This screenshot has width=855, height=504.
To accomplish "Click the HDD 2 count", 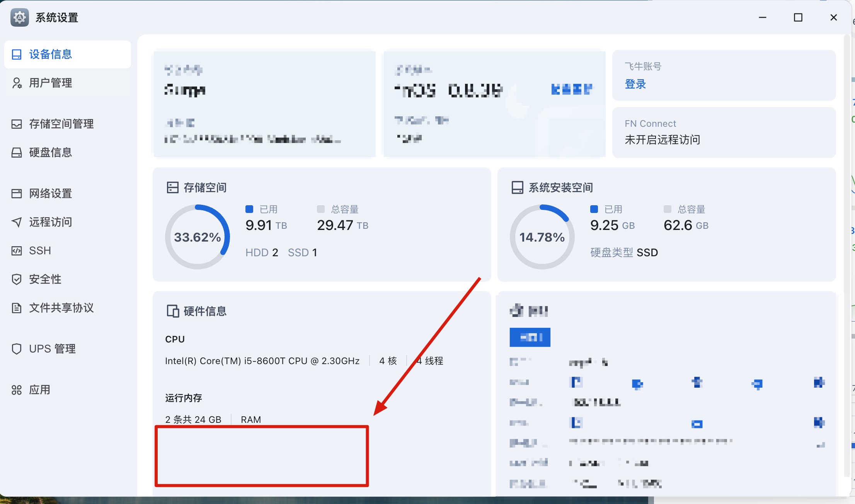I will point(262,253).
